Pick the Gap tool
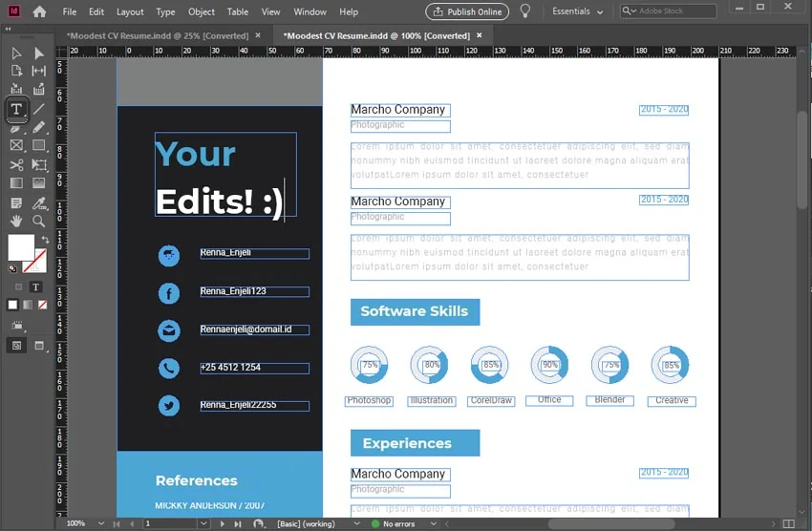 pyautogui.click(x=39, y=71)
